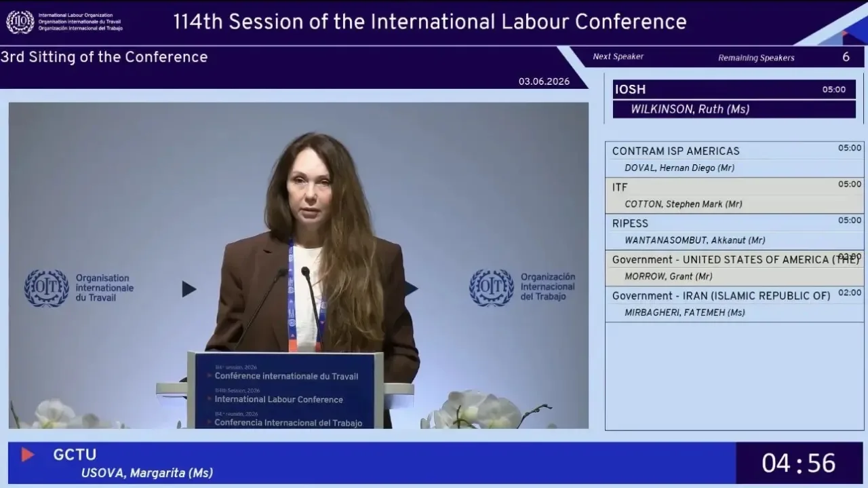
Task: Click the 05:00 time for IOSH
Action: coord(834,90)
